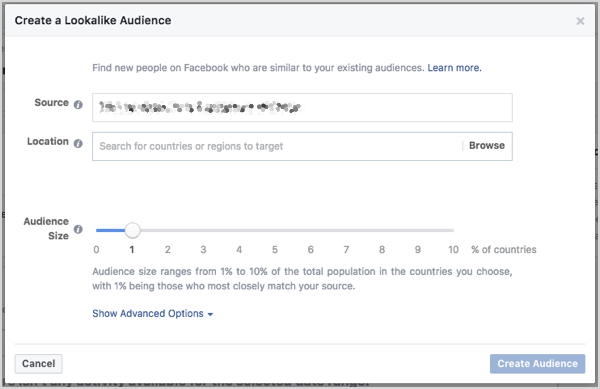This screenshot has height=389, width=600.
Task: Click the Source audience field
Action: pyautogui.click(x=302, y=107)
